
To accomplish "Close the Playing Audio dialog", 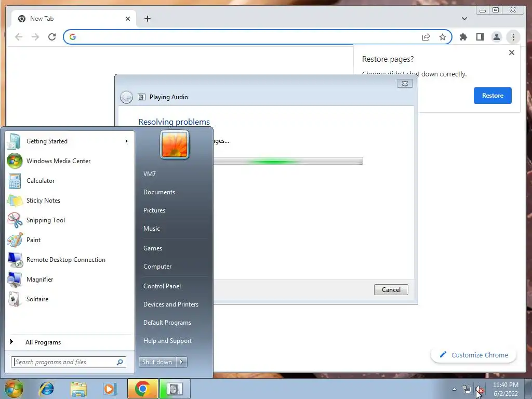I will coord(405,84).
